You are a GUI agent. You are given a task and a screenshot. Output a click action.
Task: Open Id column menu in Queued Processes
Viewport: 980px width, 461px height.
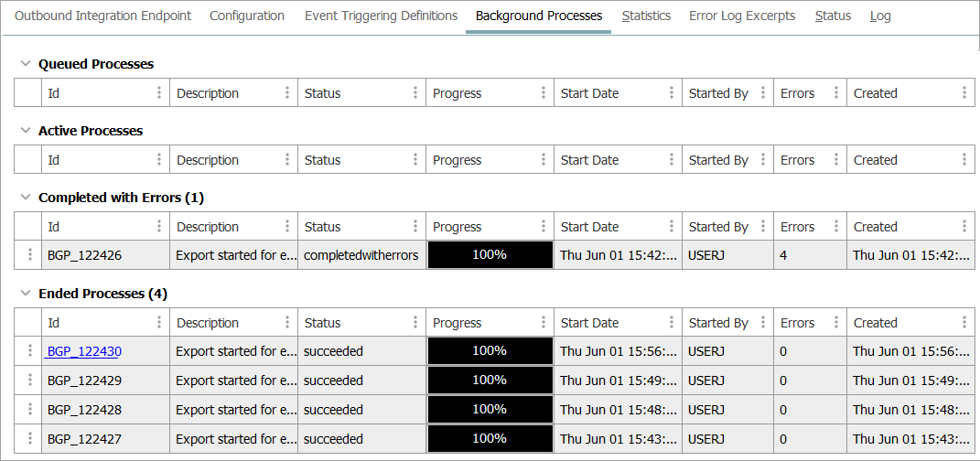pyautogui.click(x=159, y=93)
